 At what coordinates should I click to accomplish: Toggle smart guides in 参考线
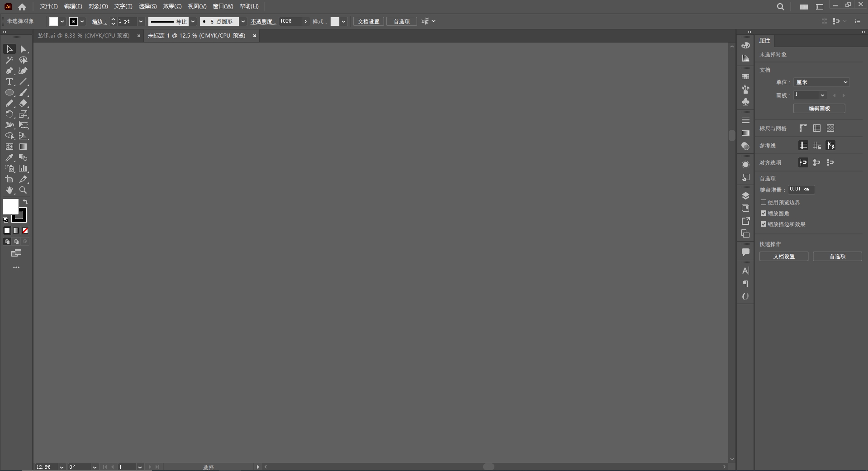pyautogui.click(x=830, y=145)
